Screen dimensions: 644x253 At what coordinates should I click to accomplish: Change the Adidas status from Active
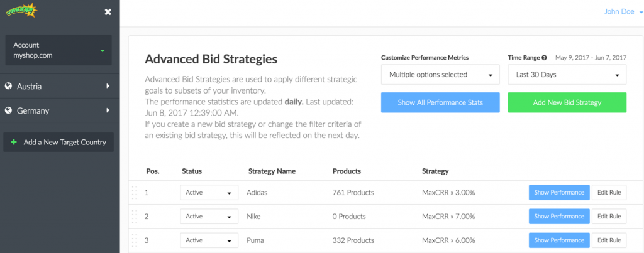[x=209, y=192]
